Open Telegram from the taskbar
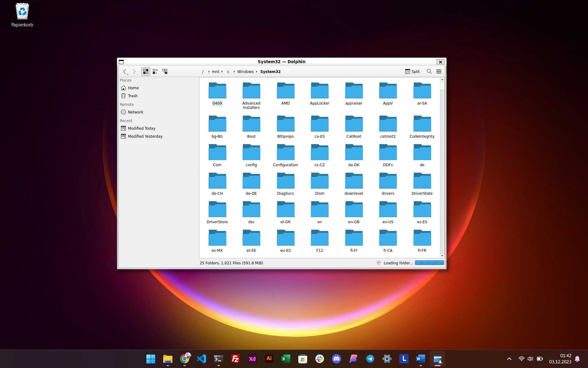 click(x=370, y=359)
